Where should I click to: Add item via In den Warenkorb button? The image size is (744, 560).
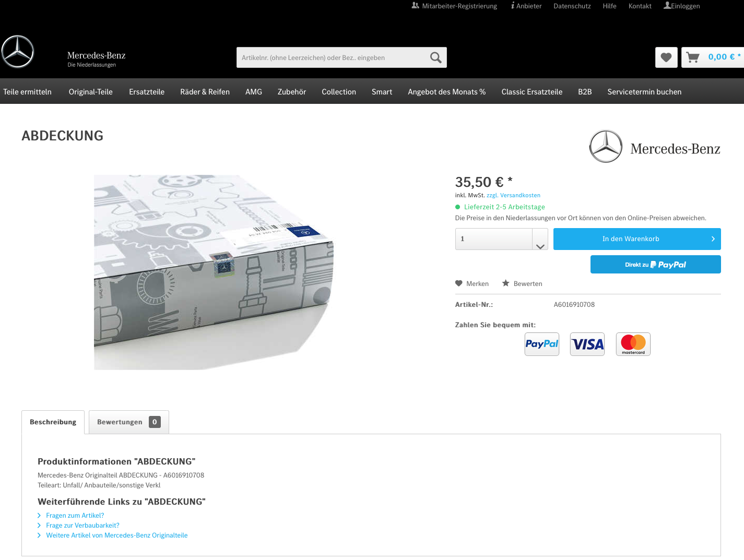636,239
